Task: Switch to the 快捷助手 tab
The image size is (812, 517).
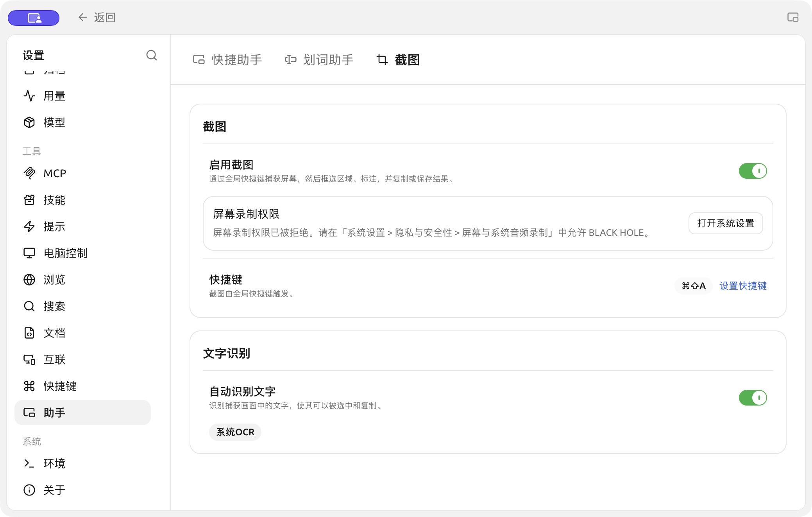Action: click(227, 59)
